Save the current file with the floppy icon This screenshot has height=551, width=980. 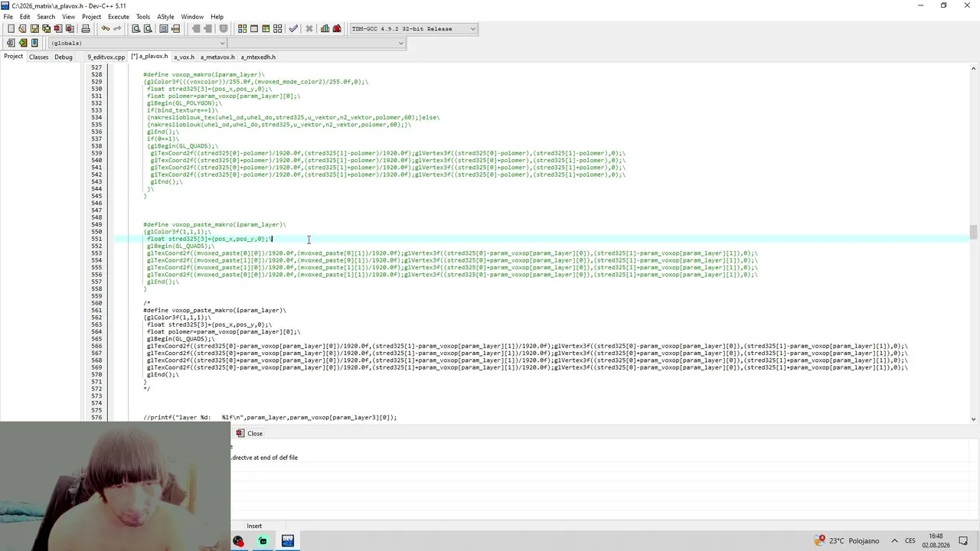[x=34, y=28]
